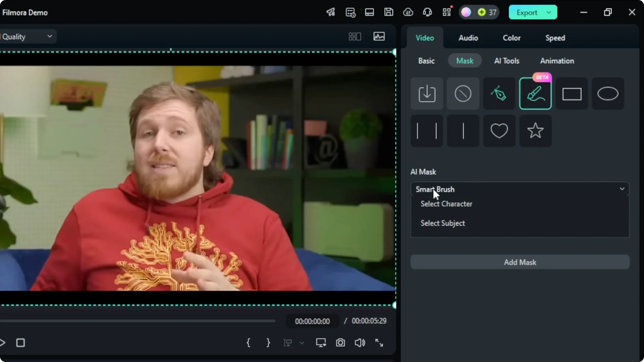This screenshot has width=644, height=362.
Task: Expand the Export button arrow
Action: pos(549,12)
